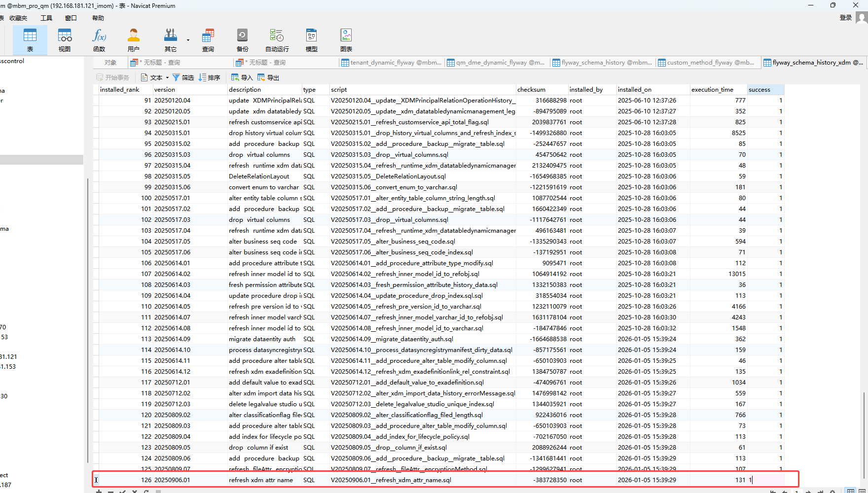Click the 查询 (Query) toolbar icon

pos(208,40)
